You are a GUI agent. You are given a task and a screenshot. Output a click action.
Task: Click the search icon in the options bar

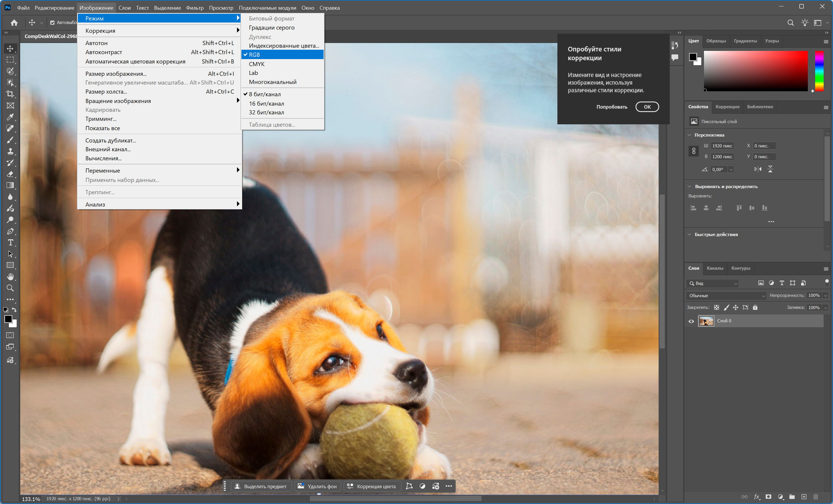(790, 23)
